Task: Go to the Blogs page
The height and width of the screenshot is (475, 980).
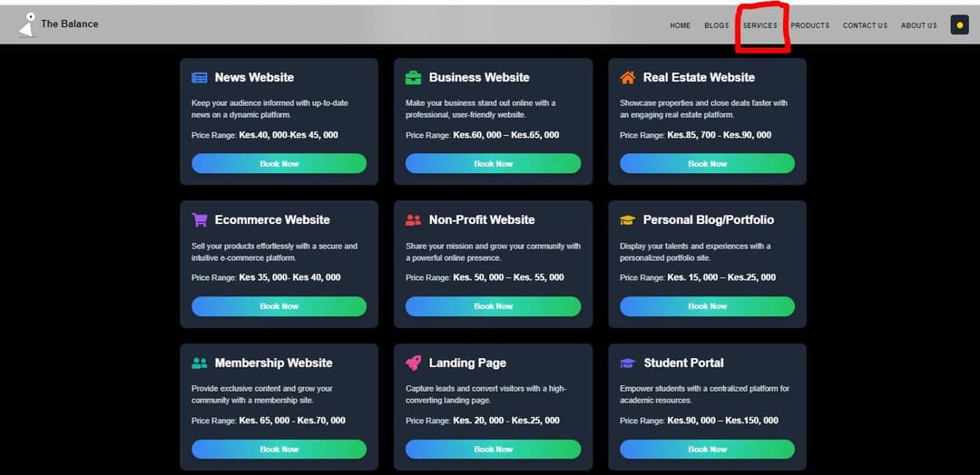Action: click(x=716, y=25)
